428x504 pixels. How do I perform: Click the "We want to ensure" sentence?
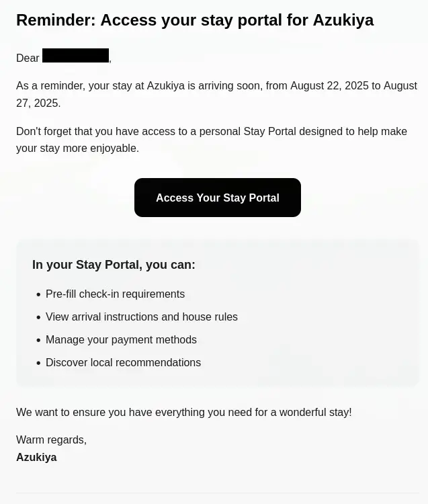click(183, 413)
